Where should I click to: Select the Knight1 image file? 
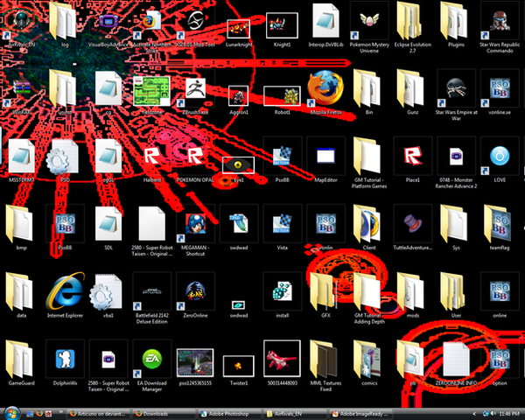(x=282, y=25)
